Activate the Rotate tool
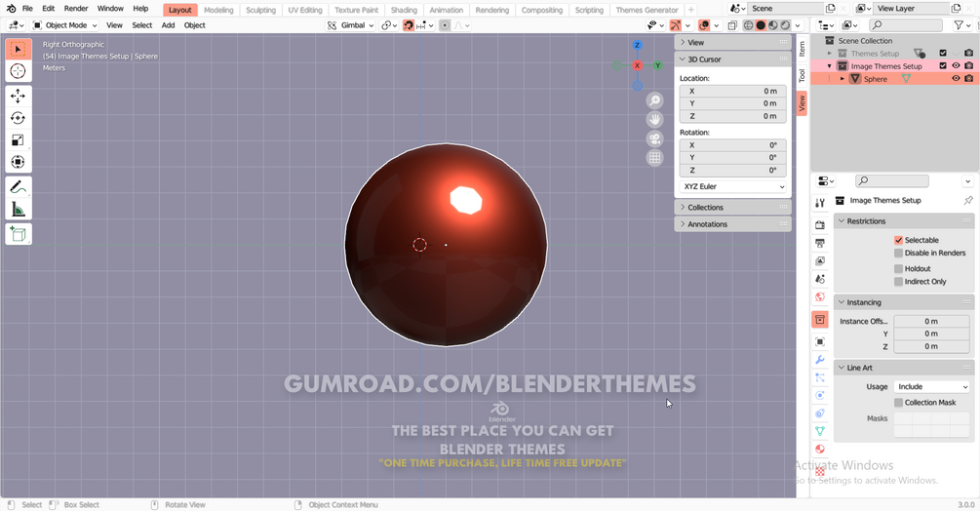980x511 pixels. [19, 118]
